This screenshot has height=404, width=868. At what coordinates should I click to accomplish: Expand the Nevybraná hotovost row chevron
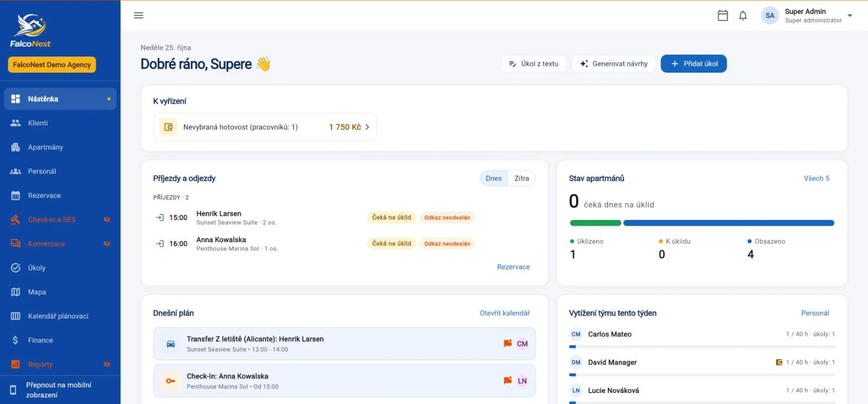coord(367,127)
